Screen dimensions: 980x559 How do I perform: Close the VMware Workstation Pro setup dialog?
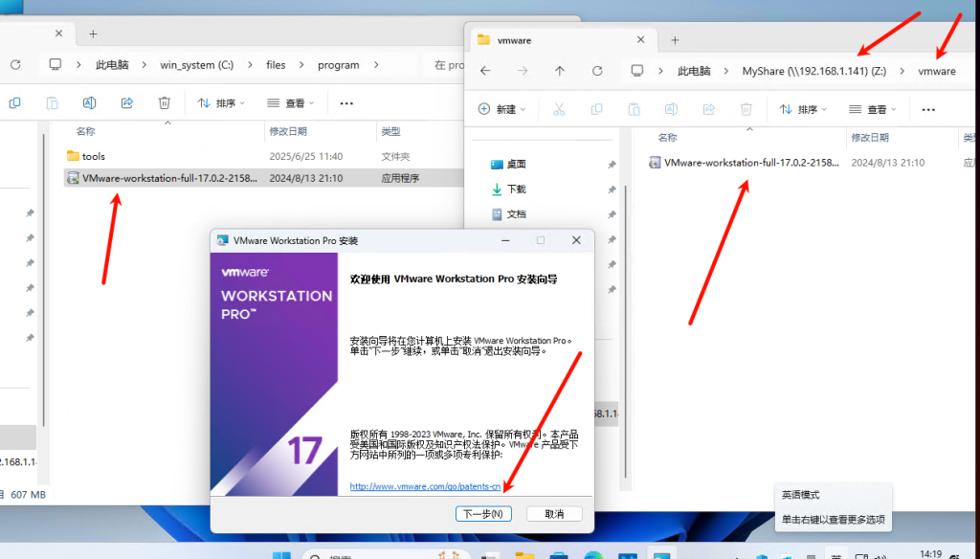click(576, 240)
